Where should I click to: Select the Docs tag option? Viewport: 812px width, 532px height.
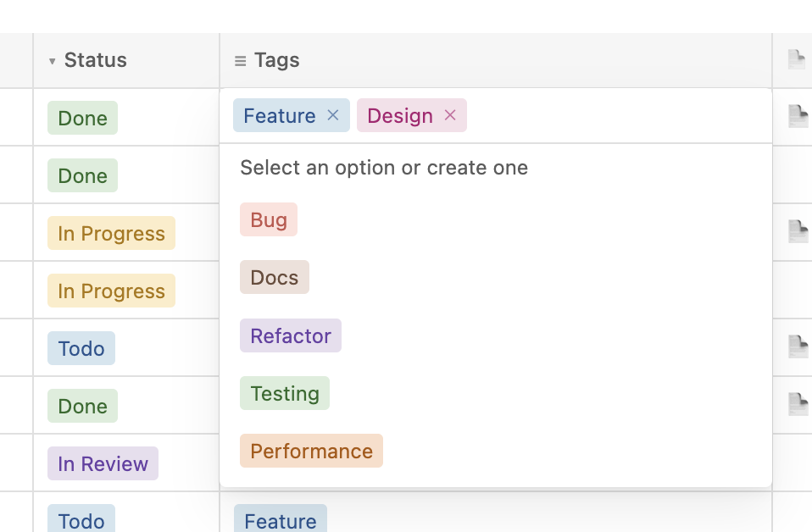(275, 278)
